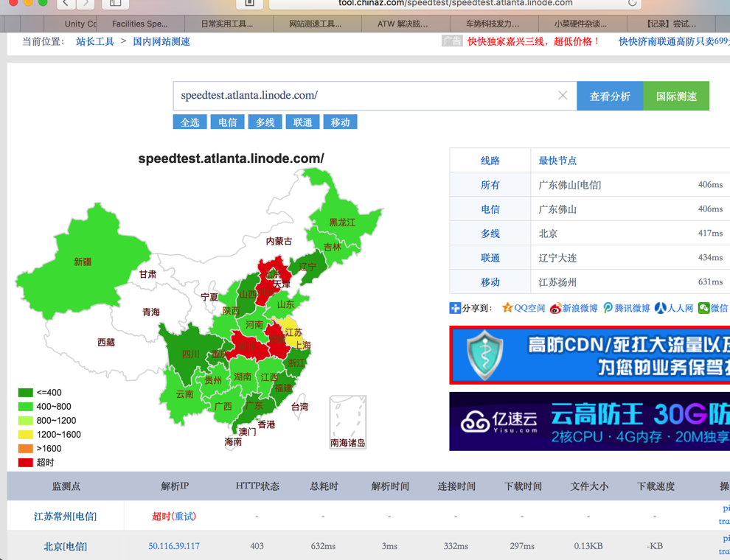Click the 内蒙古 label on the map
The height and width of the screenshot is (560, 730).
click(x=279, y=241)
